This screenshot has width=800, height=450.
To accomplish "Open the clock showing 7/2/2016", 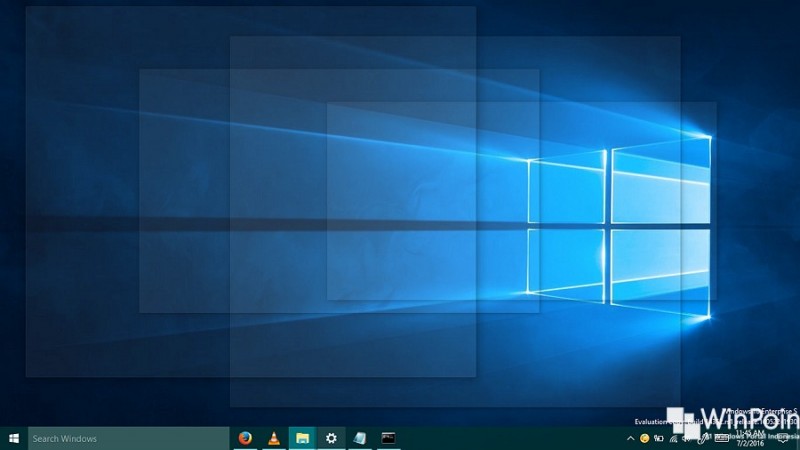I will tap(749, 439).
